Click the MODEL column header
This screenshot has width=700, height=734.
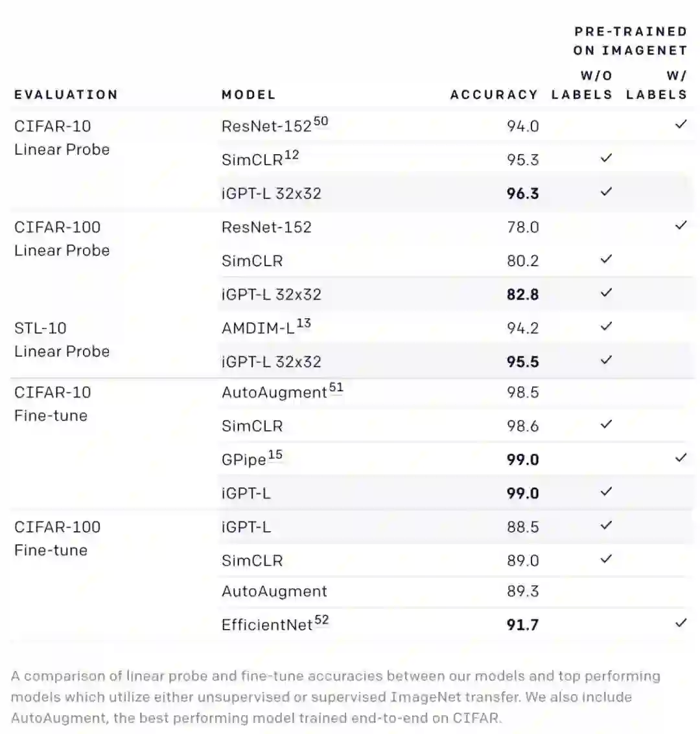click(x=249, y=95)
